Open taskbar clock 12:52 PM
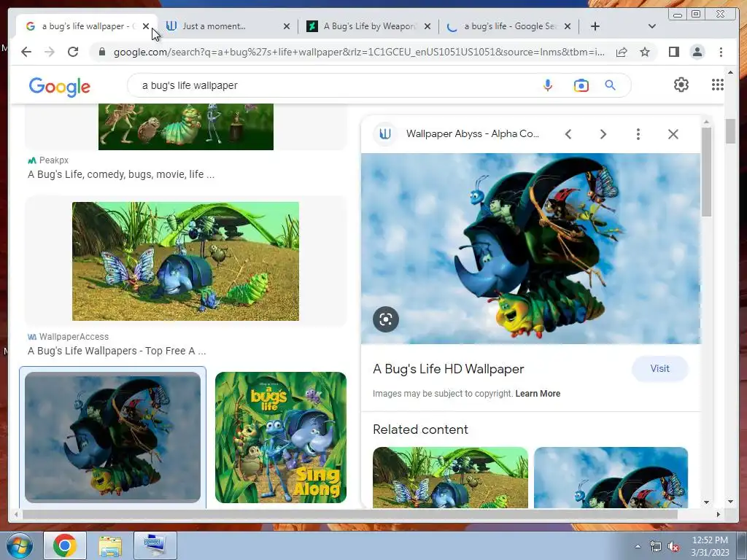The width and height of the screenshot is (747, 560). 710,546
